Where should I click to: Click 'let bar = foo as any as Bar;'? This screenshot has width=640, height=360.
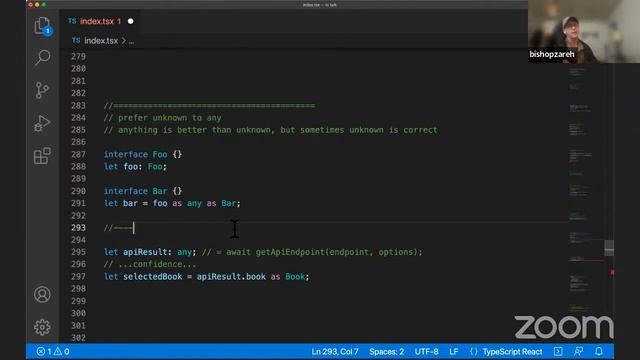click(x=172, y=203)
